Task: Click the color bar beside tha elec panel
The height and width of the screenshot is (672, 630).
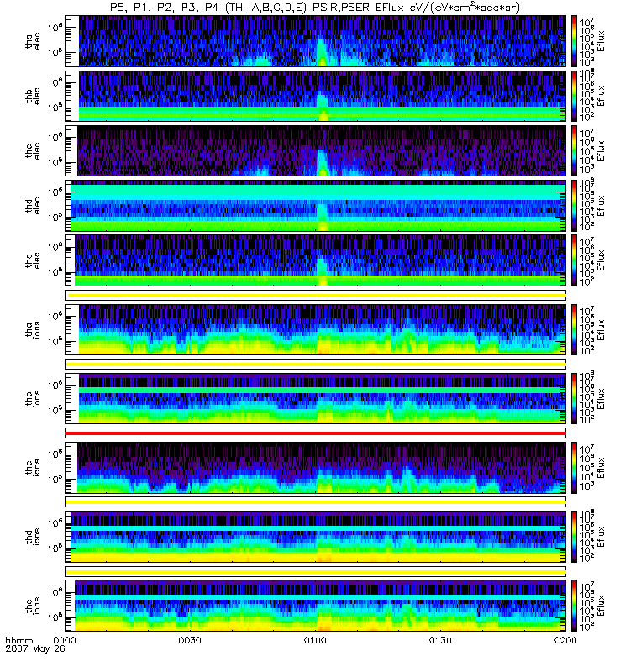Action: (574, 41)
